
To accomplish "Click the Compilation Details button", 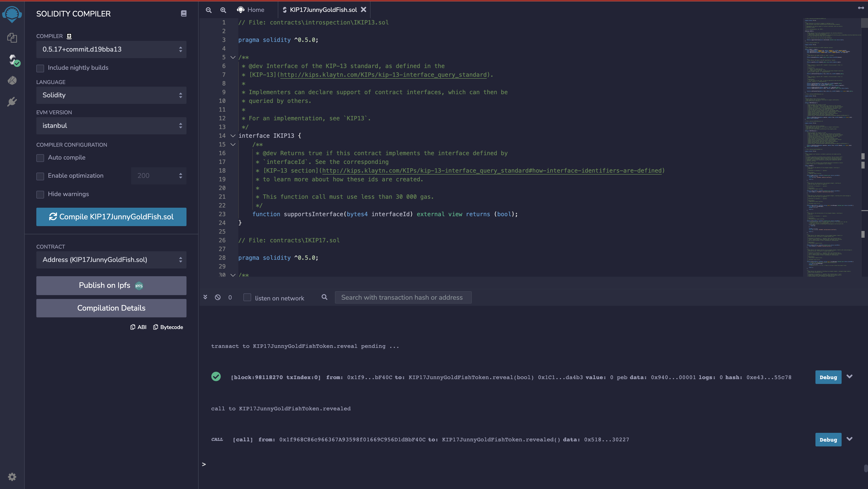I will [111, 308].
